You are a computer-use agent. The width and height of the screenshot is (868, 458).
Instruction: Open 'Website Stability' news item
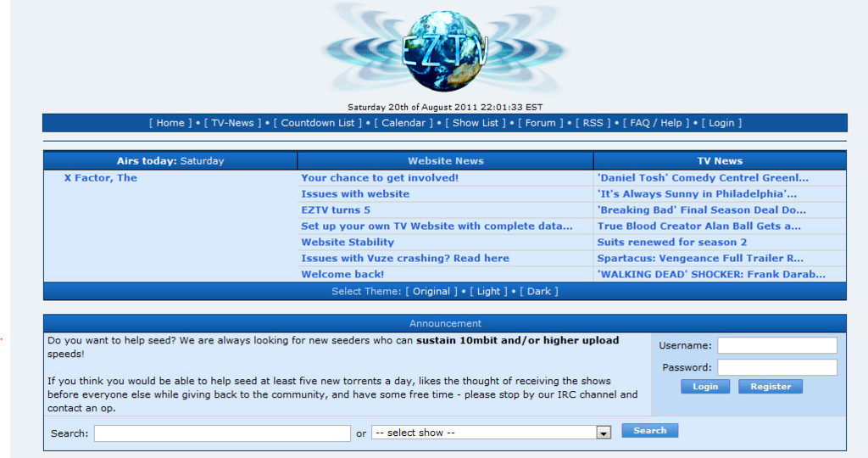[x=348, y=242]
